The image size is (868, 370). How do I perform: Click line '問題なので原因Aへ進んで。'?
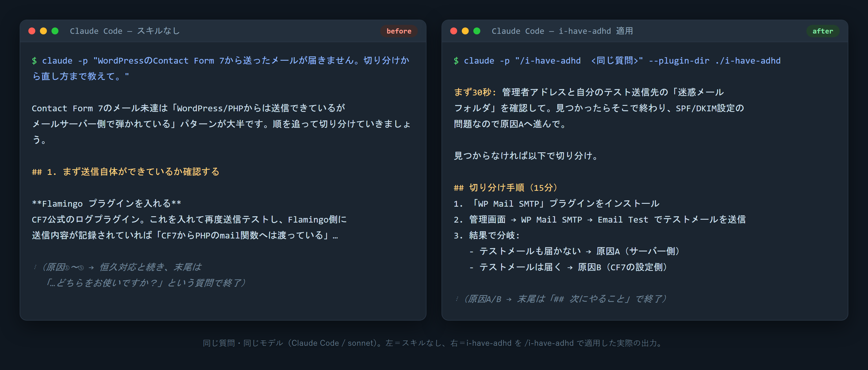point(510,124)
